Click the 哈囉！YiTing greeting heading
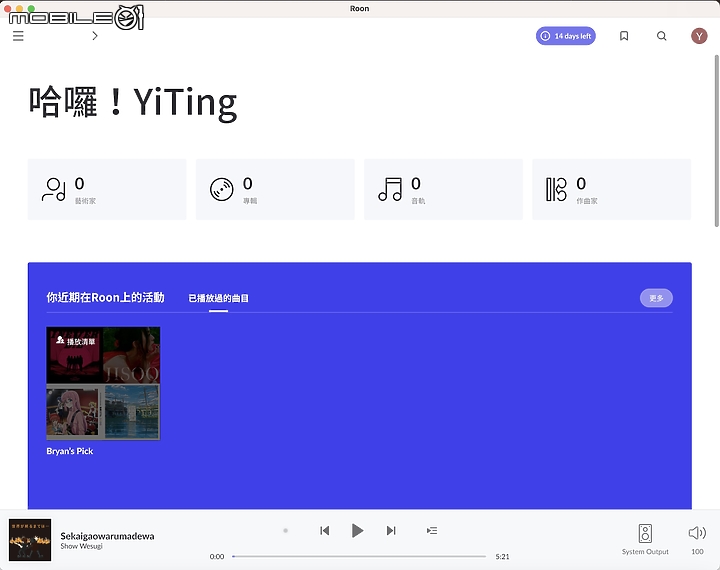The height and width of the screenshot is (570, 720). click(x=133, y=102)
